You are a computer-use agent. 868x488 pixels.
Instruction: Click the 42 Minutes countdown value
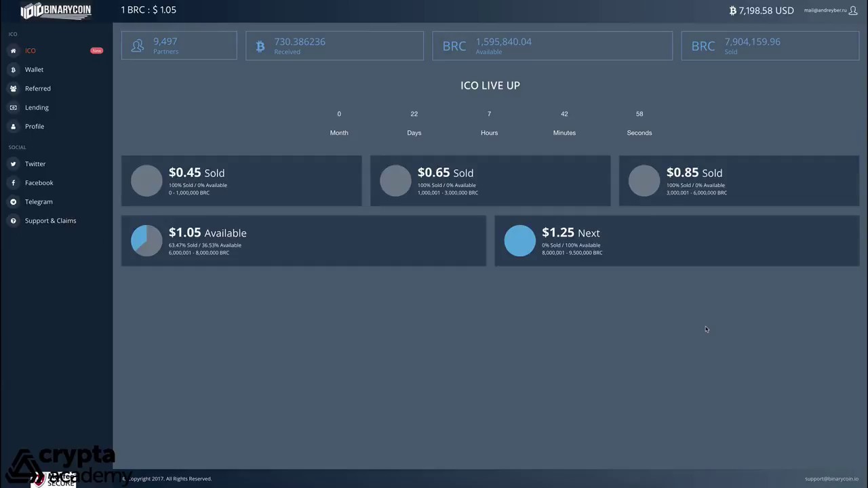coord(564,114)
